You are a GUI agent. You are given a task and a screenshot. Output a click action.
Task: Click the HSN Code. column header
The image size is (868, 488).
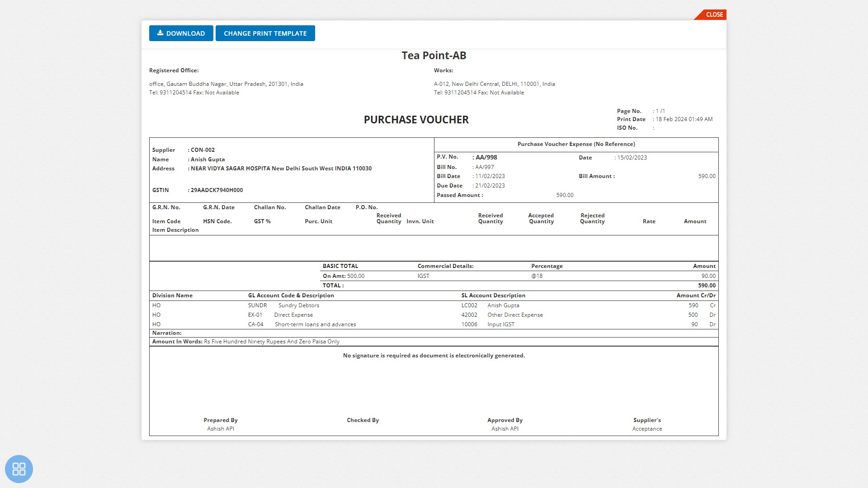pyautogui.click(x=217, y=221)
